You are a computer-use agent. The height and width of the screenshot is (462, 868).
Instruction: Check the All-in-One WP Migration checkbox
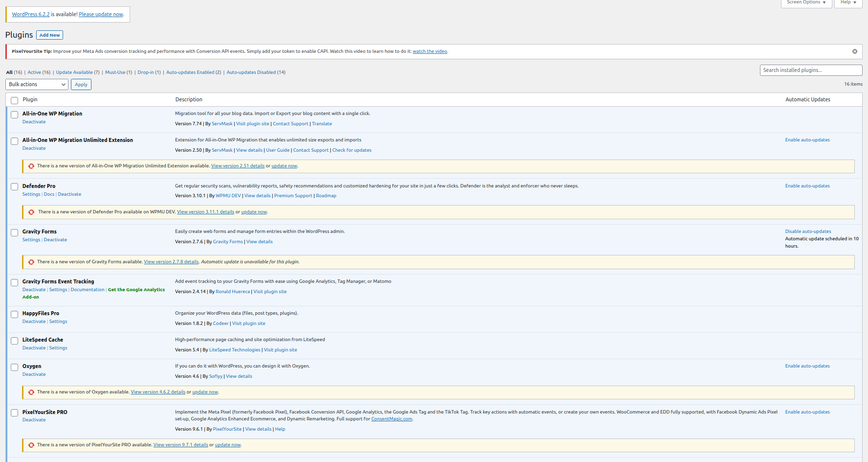[x=15, y=115]
